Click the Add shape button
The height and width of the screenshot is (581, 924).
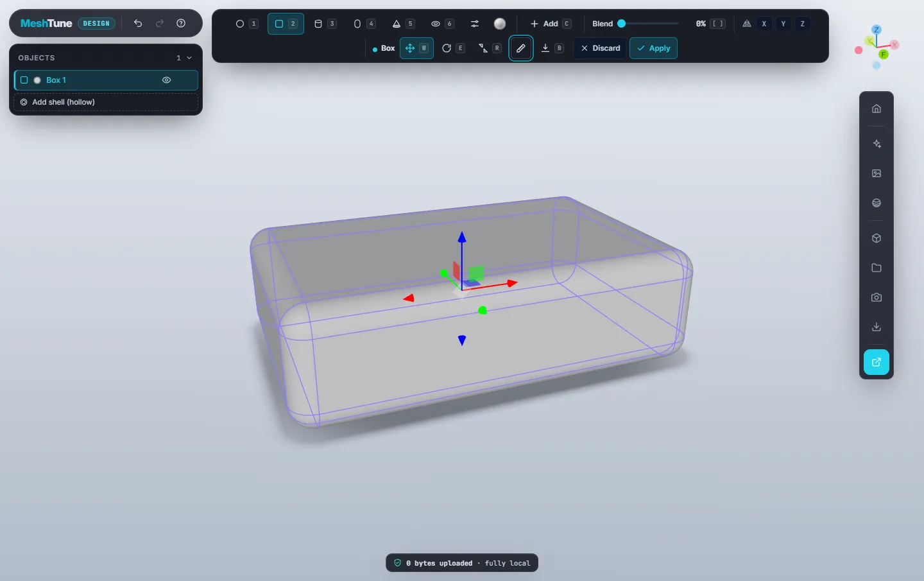tap(550, 24)
